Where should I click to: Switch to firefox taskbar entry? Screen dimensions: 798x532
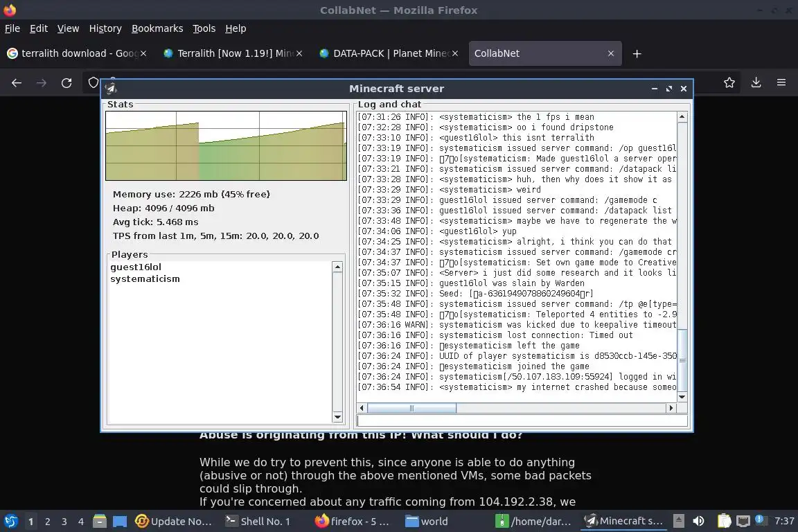coord(352,522)
